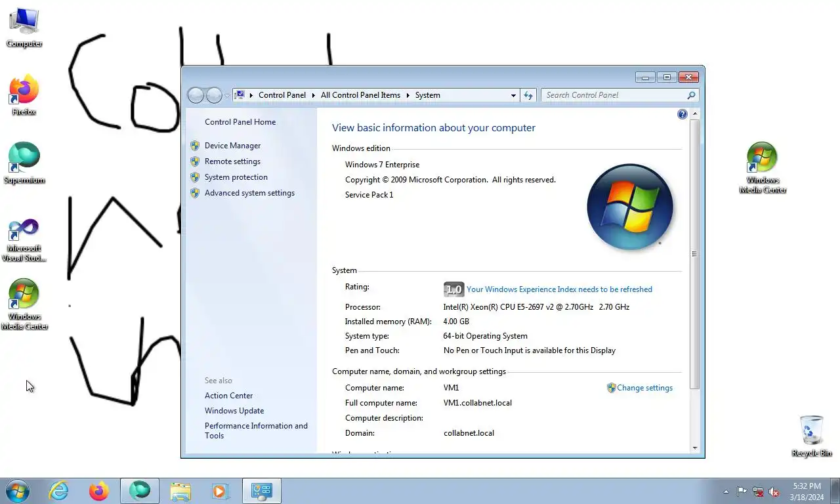Screen dimensions: 840x504
Task: Go to Control Panel in breadcrumb
Action: click(x=282, y=95)
